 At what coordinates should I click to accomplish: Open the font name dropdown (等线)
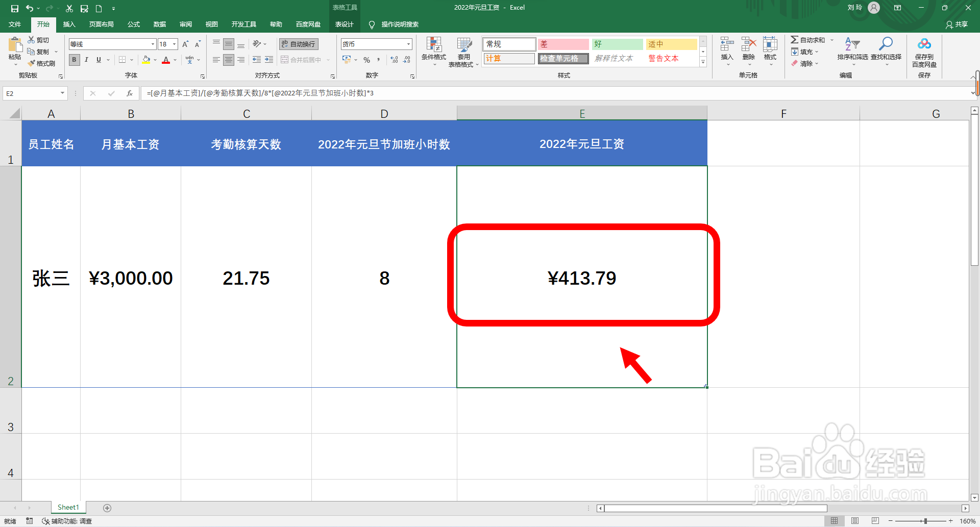(153, 44)
